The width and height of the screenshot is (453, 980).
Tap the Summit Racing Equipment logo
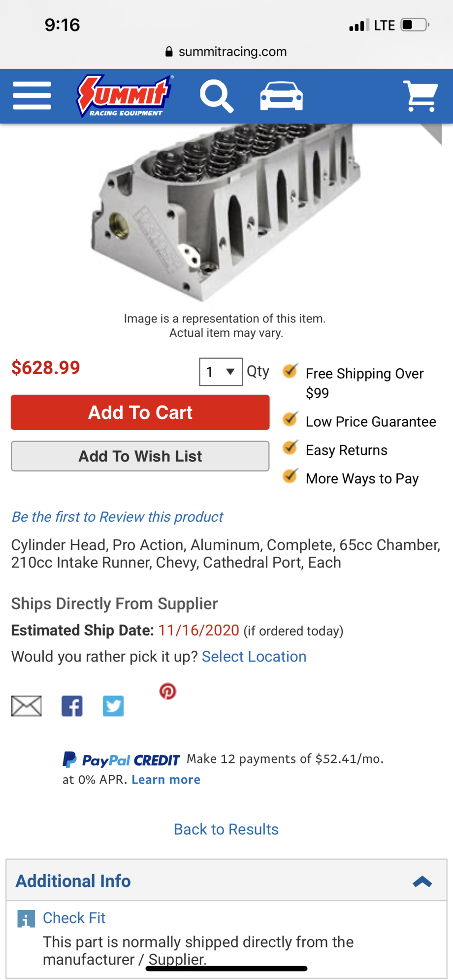tap(125, 96)
